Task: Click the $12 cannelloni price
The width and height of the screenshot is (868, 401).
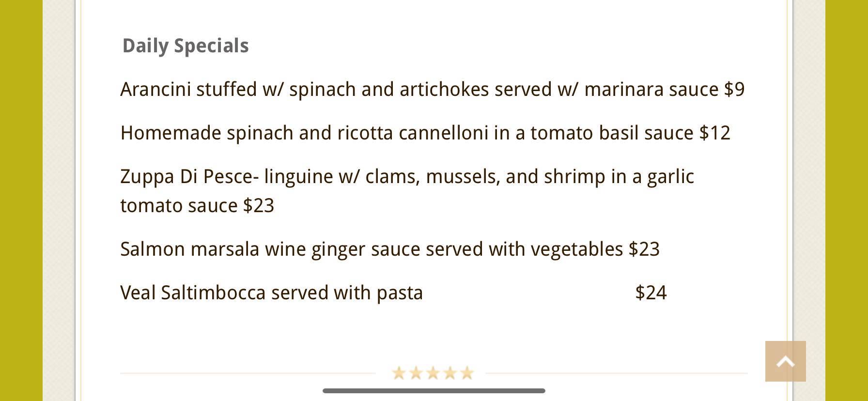Action: 715,133
